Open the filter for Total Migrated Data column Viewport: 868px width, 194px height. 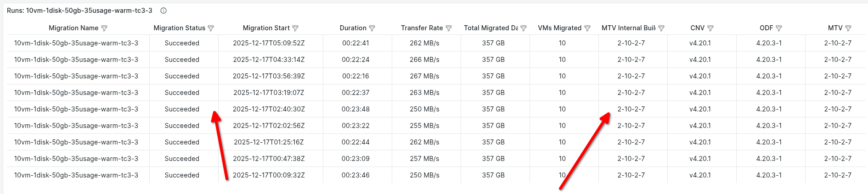coord(524,28)
